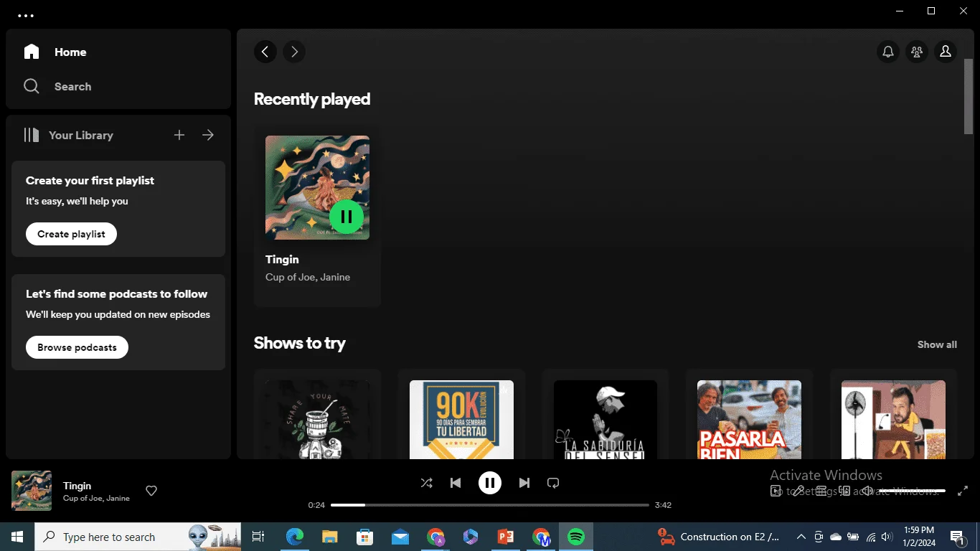Click the Browse podcasts button
The image size is (980, 551).
click(x=77, y=347)
